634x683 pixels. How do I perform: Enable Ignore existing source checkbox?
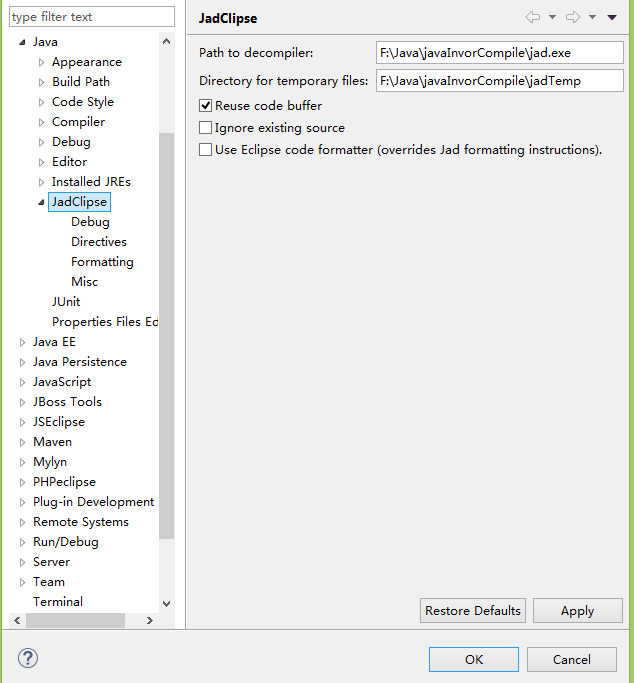coord(206,128)
